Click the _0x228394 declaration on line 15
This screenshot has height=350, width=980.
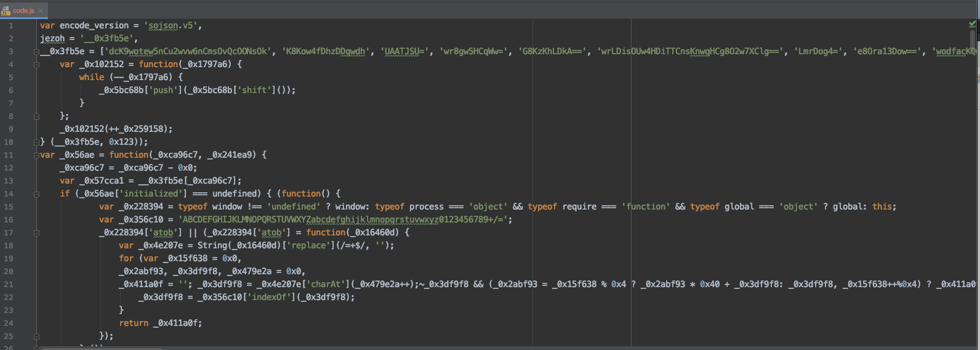coord(141,206)
